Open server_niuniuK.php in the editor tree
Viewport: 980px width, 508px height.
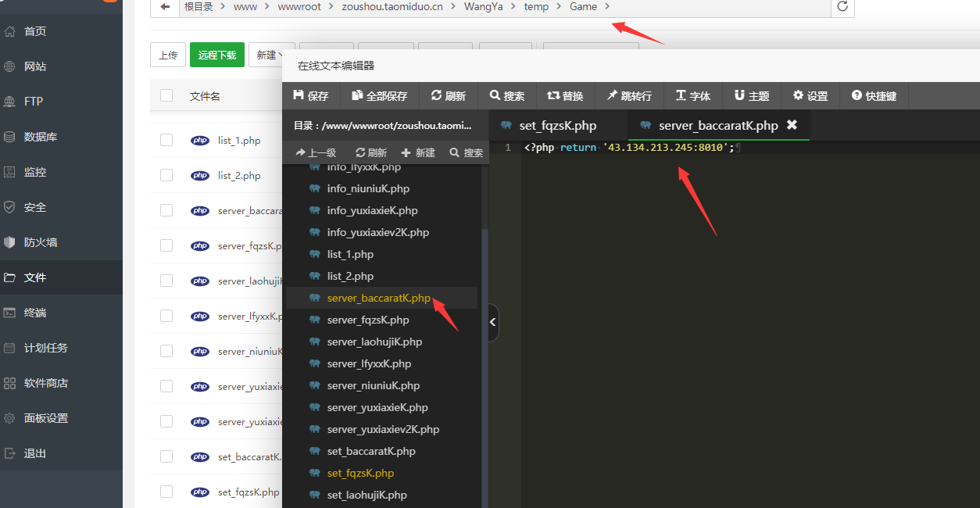point(373,385)
